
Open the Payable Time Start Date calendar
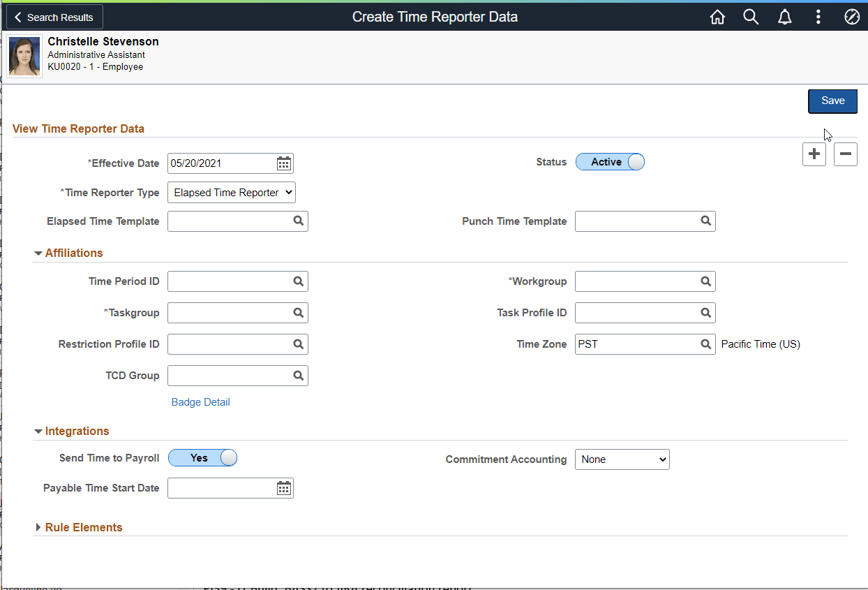pyautogui.click(x=283, y=487)
